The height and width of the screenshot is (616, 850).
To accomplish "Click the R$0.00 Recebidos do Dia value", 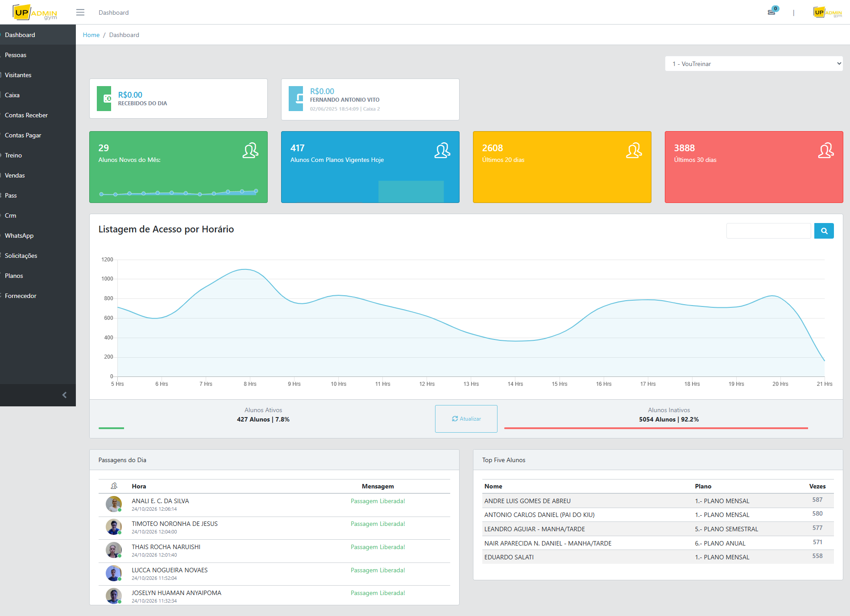I will click(130, 95).
